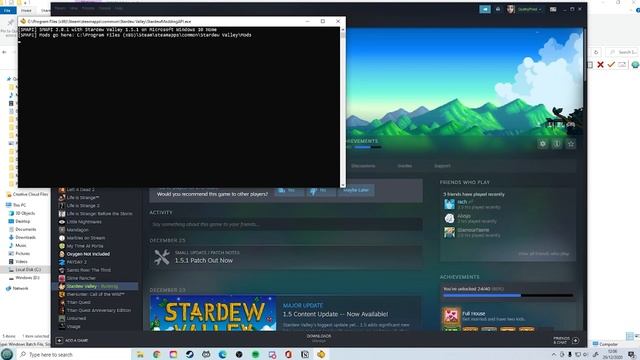View all friends who play link

click(543, 254)
